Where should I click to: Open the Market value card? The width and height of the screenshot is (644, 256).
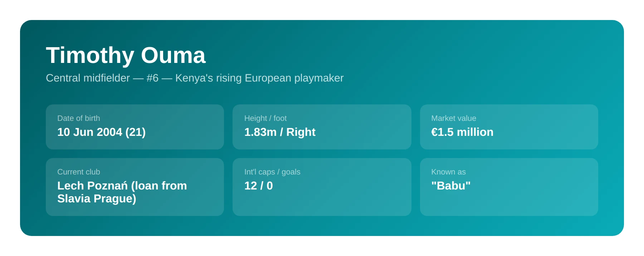509,127
